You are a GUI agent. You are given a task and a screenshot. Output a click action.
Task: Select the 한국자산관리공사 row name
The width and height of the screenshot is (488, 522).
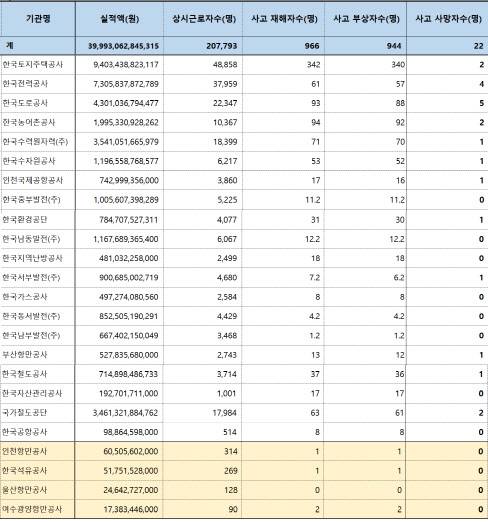tap(32, 393)
